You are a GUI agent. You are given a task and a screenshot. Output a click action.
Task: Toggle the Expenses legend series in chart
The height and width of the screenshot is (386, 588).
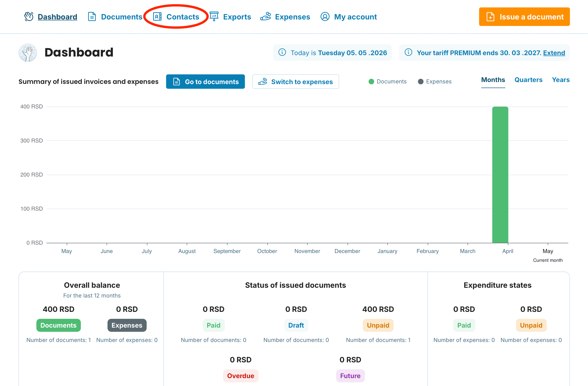pos(435,82)
